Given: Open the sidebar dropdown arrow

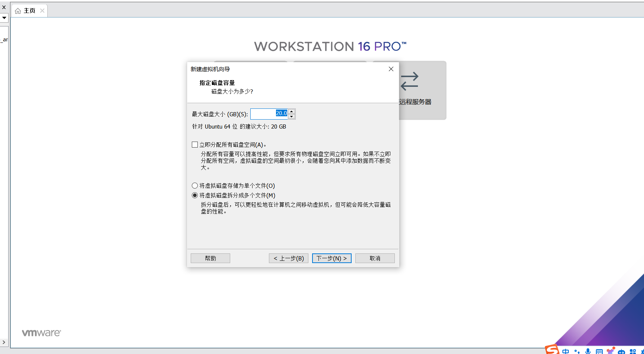Looking at the screenshot, I should click(4, 18).
